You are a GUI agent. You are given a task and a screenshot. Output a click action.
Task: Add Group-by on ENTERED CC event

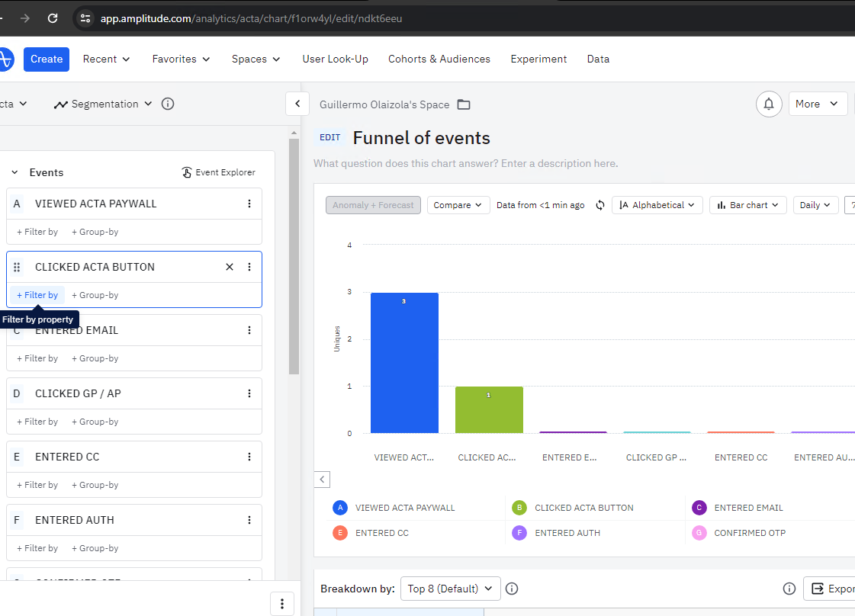[95, 485]
